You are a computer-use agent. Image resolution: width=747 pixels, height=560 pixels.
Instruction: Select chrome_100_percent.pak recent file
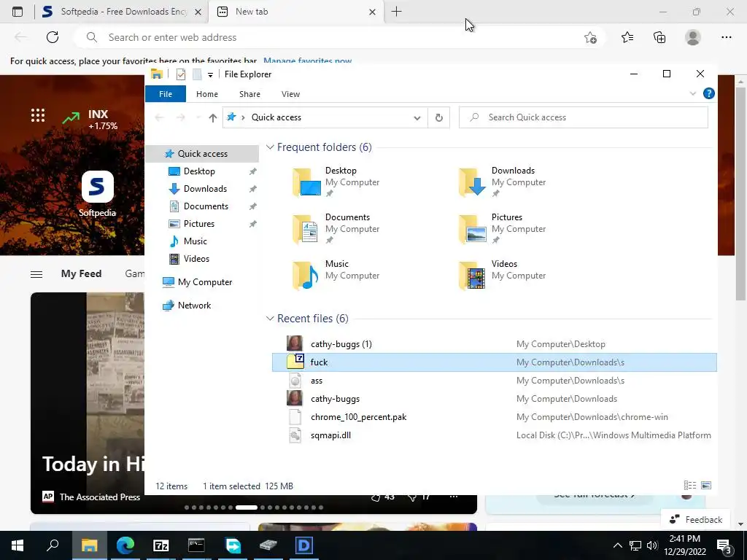(x=494, y=416)
